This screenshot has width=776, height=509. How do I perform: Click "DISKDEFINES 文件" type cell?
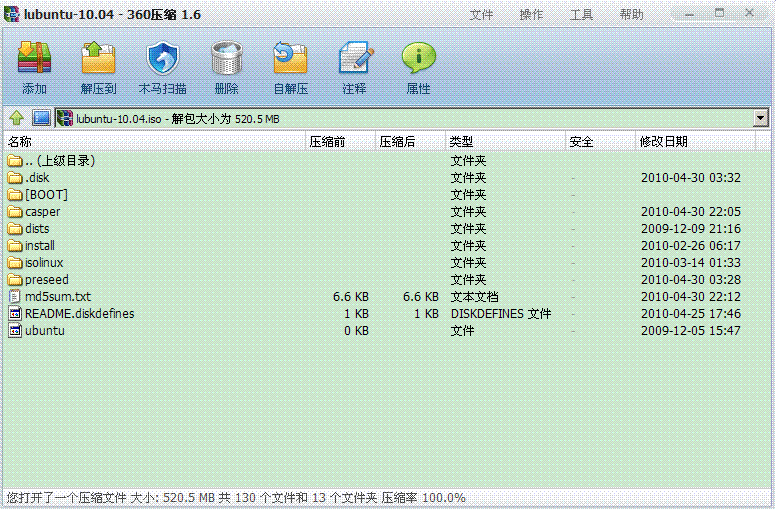501,313
